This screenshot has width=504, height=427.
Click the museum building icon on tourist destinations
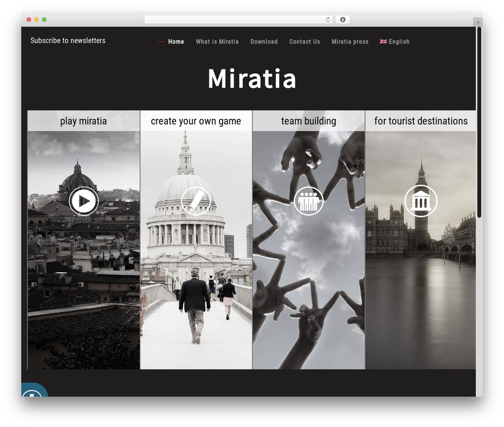pyautogui.click(x=421, y=201)
